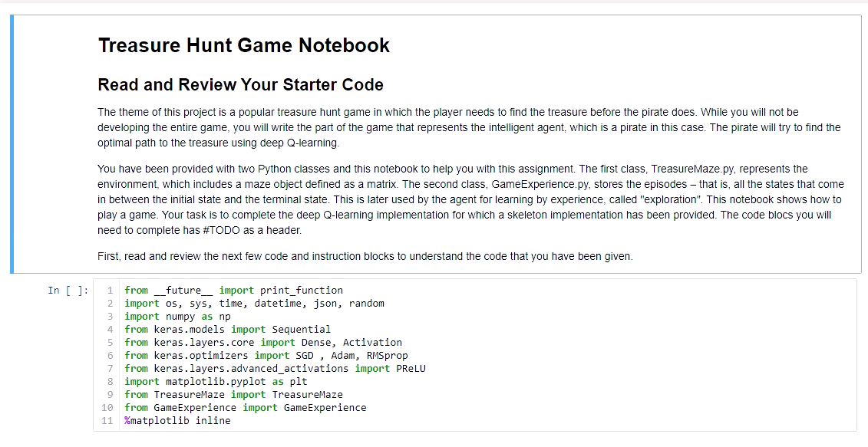
Task: Click the paragraph mentioning TreasureMaze.py
Action: [x=469, y=199]
